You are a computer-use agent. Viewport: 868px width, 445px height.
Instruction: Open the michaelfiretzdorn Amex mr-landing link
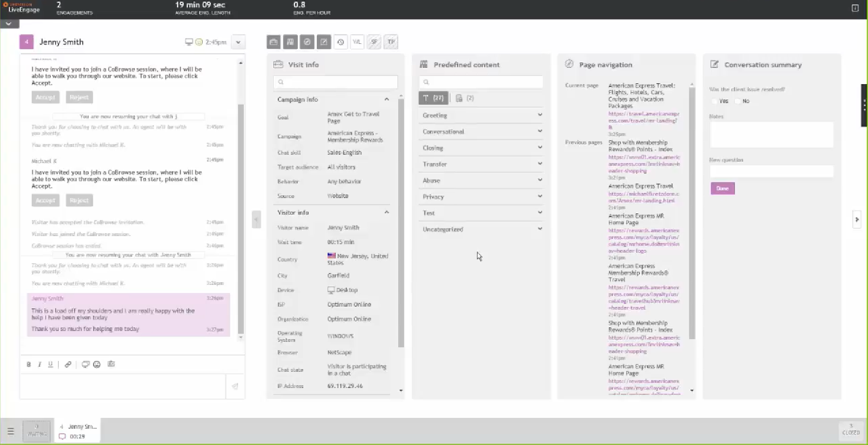pos(644,197)
